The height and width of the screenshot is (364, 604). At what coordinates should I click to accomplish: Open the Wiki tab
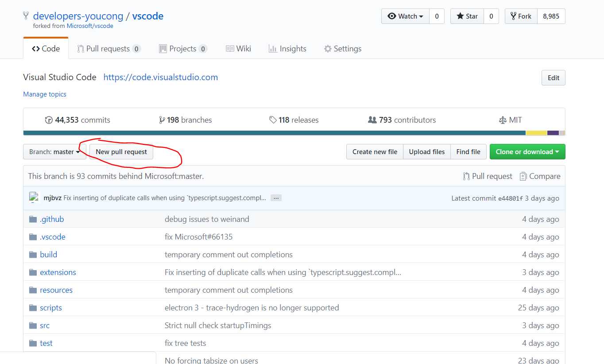pos(238,49)
